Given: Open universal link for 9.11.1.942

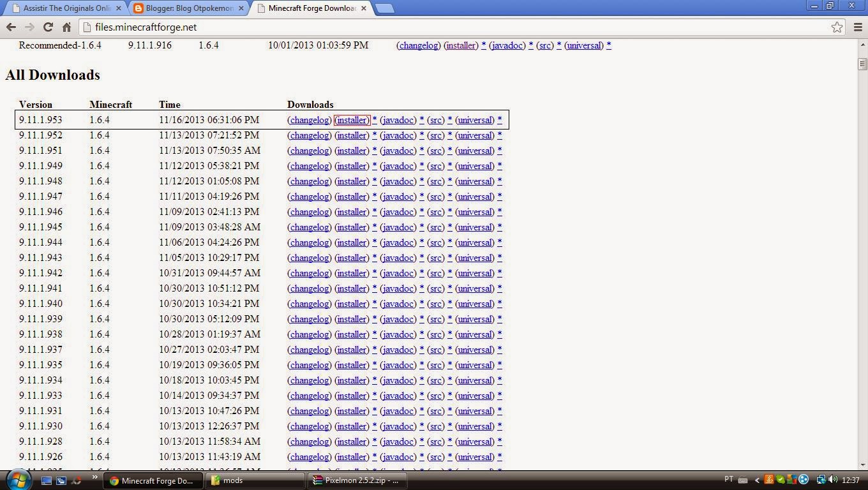Looking at the screenshot, I should [x=475, y=273].
